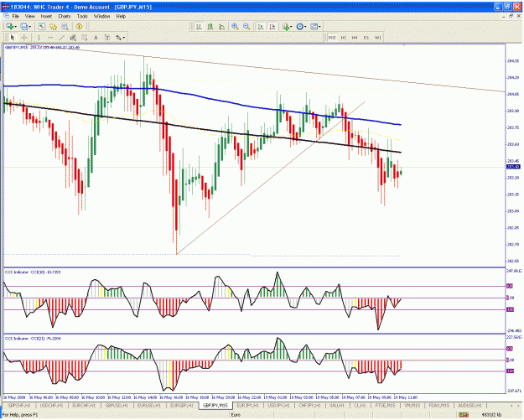Switch to EURJPY,H1 chart tab
Screen dimensions: 524x420
tap(247, 405)
